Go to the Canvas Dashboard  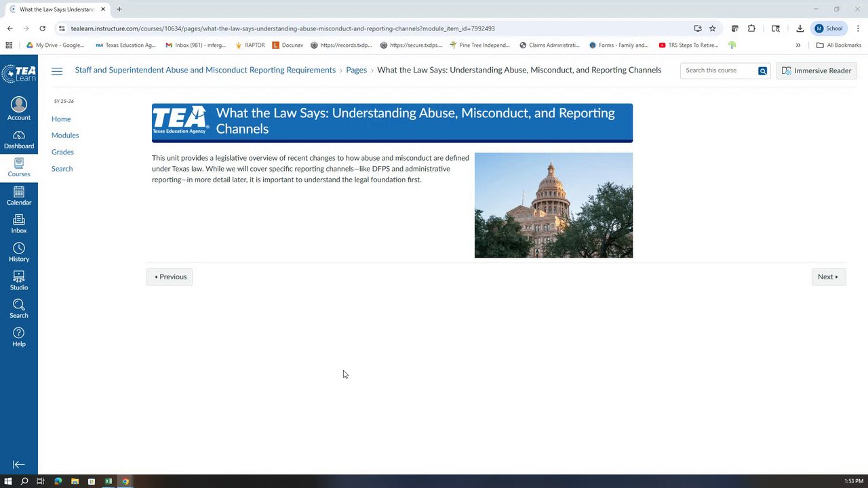(19, 140)
